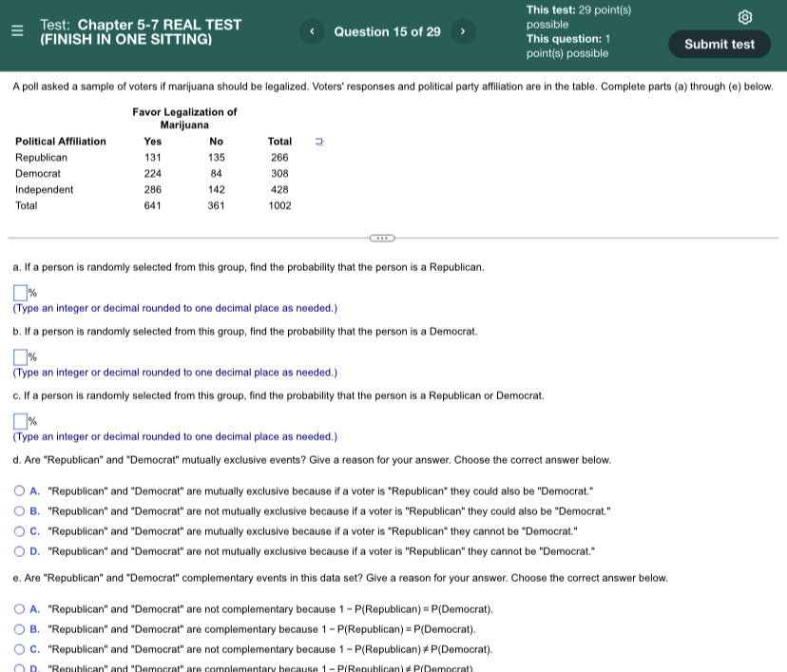Click the No column header

217,142
